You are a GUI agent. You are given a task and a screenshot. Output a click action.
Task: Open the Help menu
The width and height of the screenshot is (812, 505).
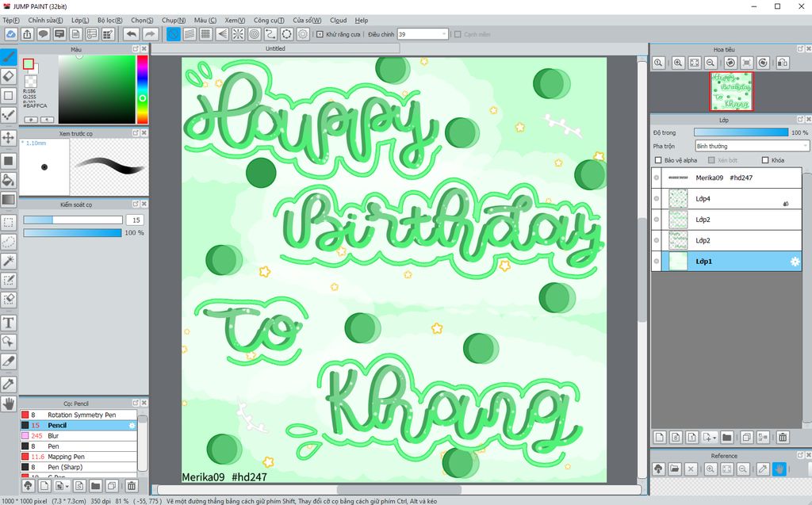click(362, 20)
